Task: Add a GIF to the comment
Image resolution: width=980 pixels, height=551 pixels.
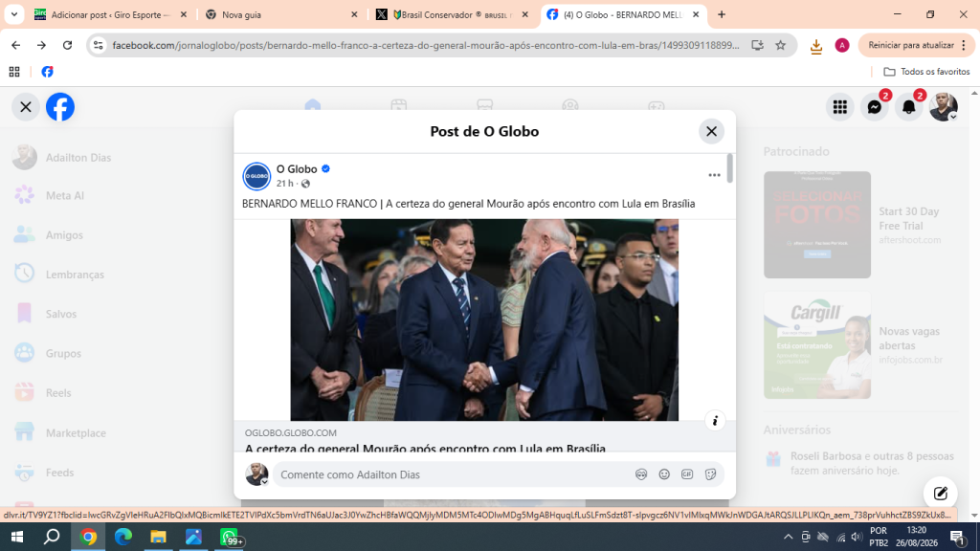Action: [x=687, y=474]
